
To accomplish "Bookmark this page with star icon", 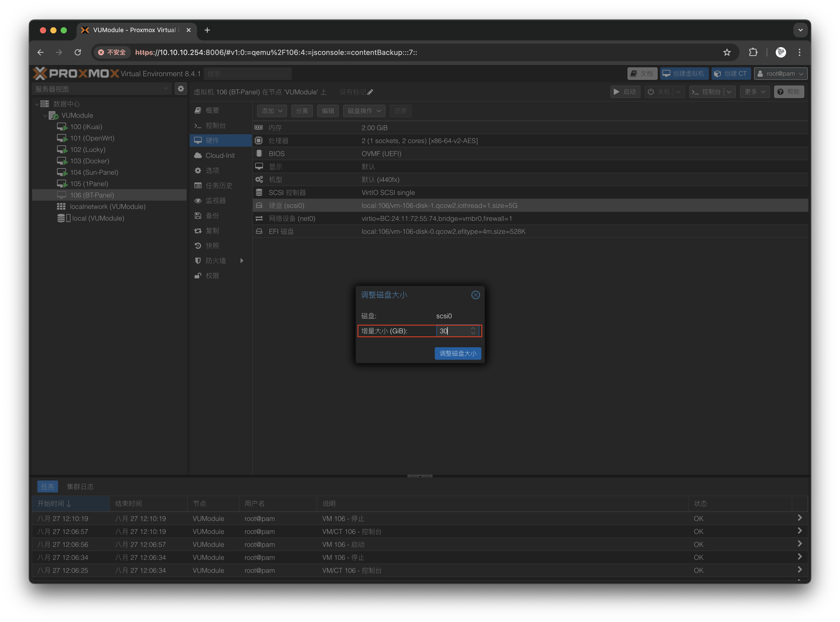I will pos(727,52).
